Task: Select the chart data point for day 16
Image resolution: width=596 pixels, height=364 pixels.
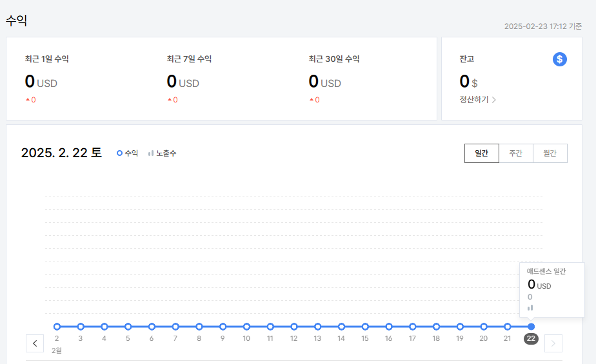Action: click(x=389, y=327)
